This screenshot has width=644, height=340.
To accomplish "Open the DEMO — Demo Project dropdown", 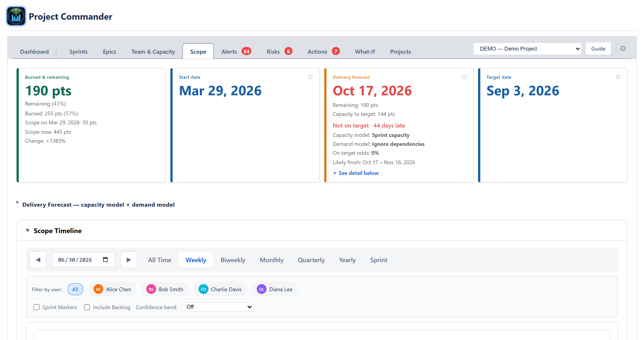I will pos(527,49).
